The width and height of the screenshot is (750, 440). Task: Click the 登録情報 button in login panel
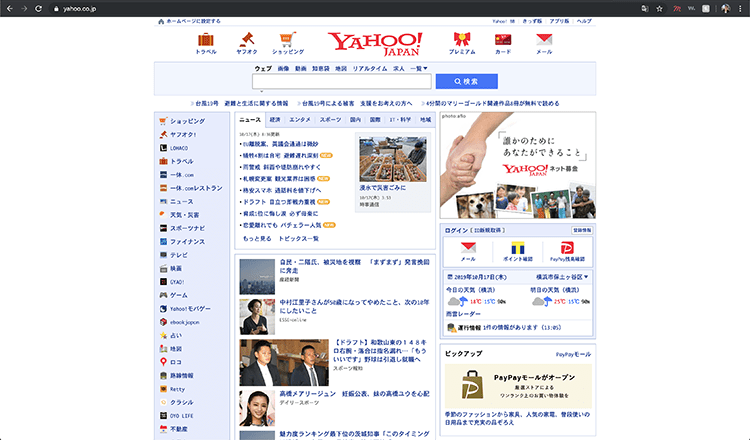pos(582,230)
